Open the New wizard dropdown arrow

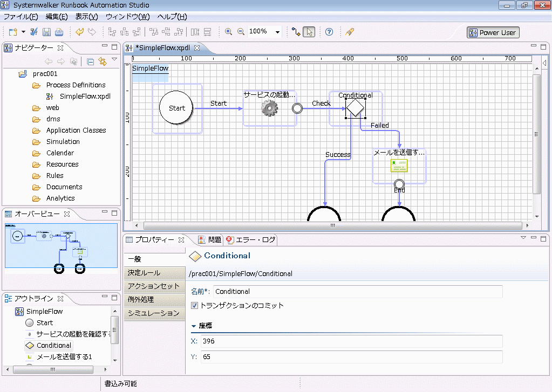[x=23, y=32]
